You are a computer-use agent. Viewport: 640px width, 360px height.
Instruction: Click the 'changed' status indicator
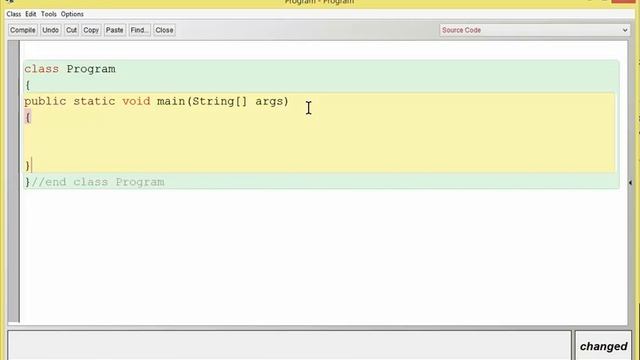tap(603, 347)
